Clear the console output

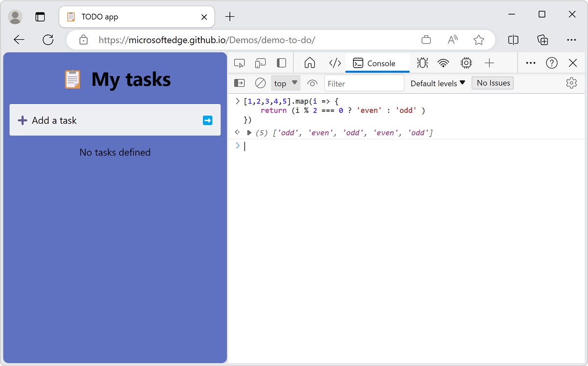[x=260, y=83]
